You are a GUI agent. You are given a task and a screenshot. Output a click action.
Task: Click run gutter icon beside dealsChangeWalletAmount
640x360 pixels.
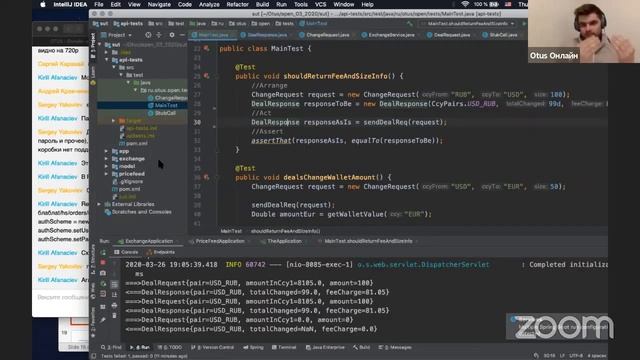pos(207,177)
